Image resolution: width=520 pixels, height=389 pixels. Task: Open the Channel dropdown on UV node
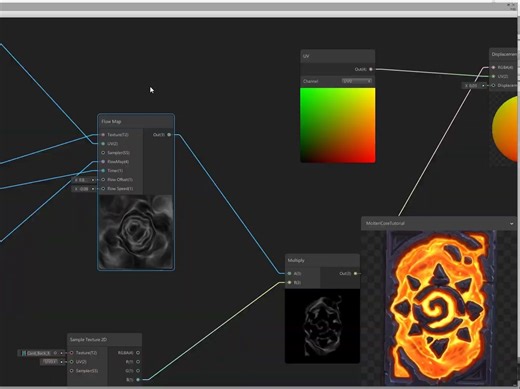[x=357, y=81]
